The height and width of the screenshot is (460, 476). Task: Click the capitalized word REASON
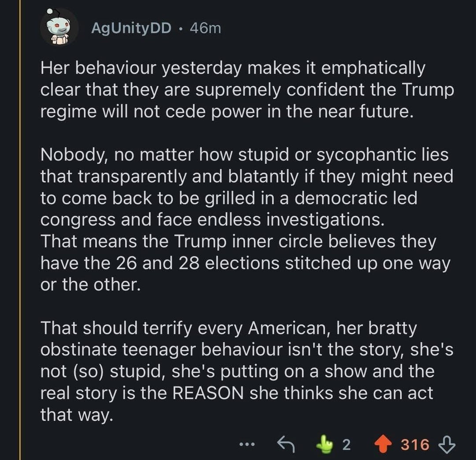(x=208, y=393)
